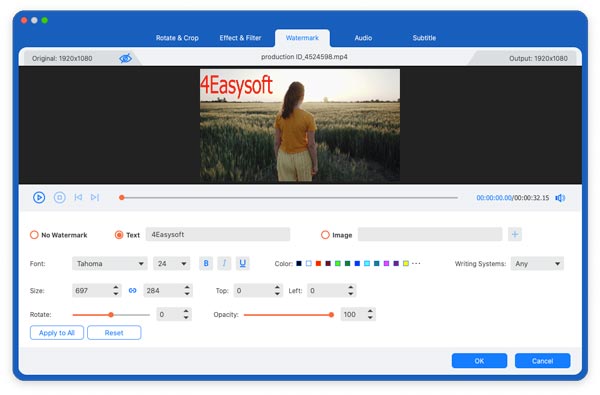Viewport: 600px width, 395px height.
Task: Toggle the original preview eye icon
Action: (126, 58)
